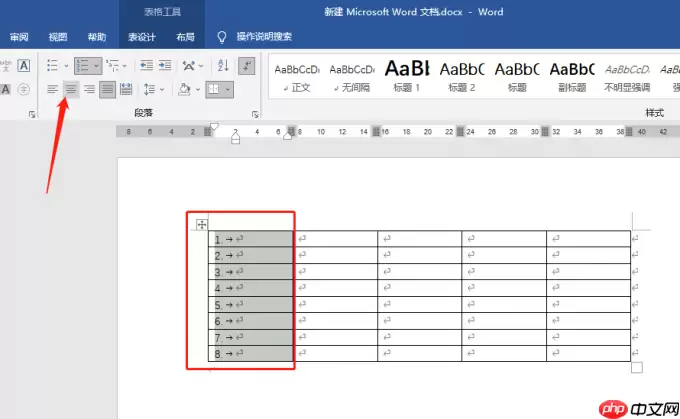Apply distributed alignment
Image resolution: width=680 pixels, height=419 pixels.
click(x=126, y=89)
